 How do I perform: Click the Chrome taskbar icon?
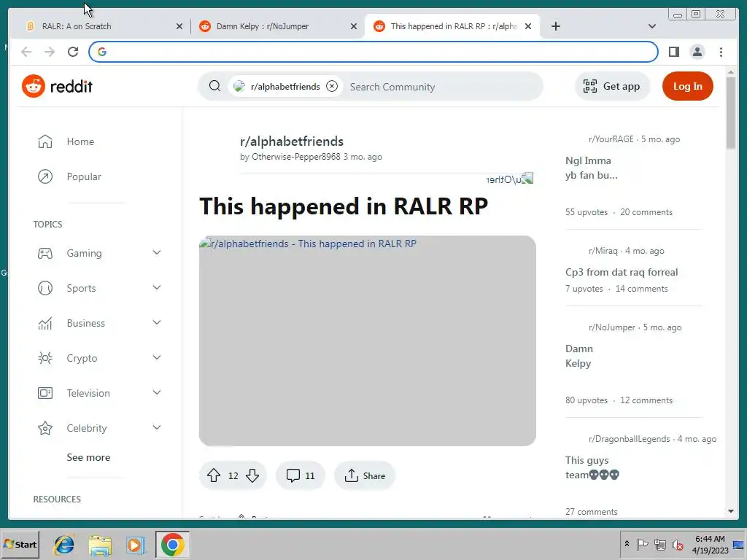coord(172,545)
